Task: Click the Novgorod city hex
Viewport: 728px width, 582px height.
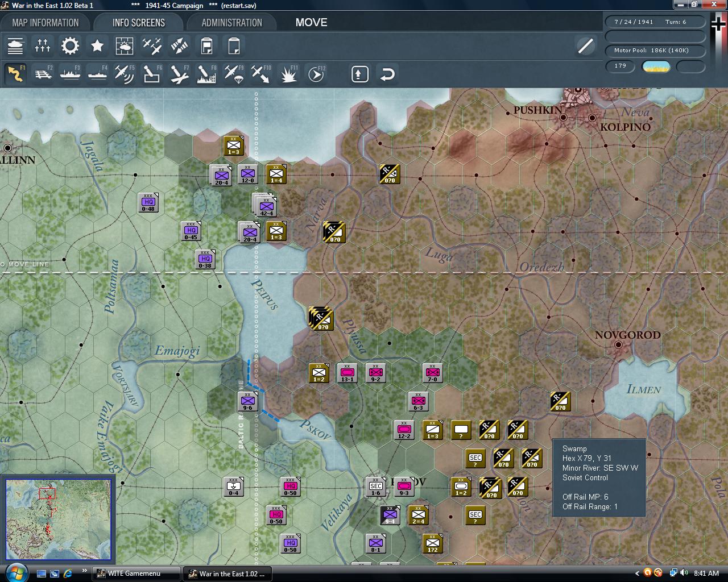Action: (x=618, y=344)
